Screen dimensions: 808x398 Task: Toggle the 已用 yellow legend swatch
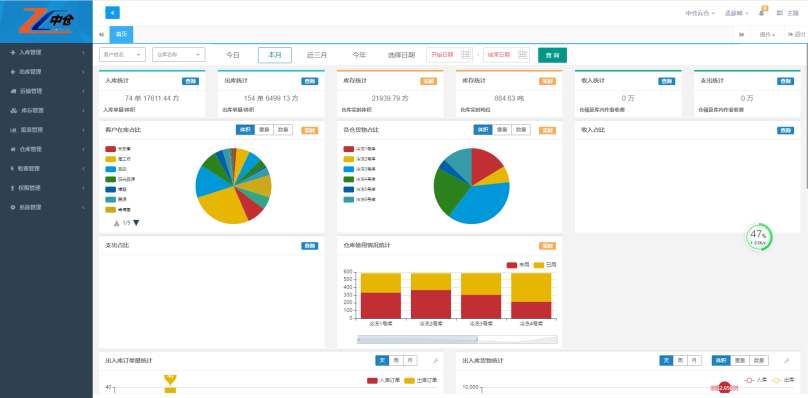coord(538,265)
